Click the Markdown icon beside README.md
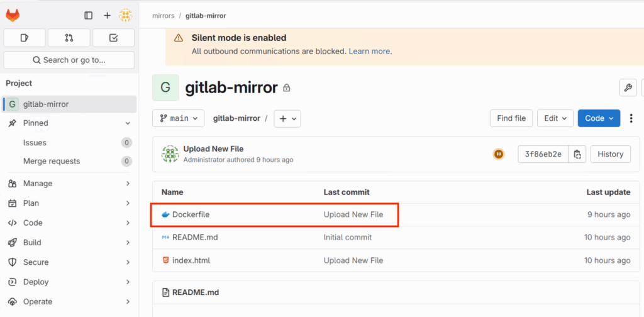The image size is (644, 317). tap(165, 237)
